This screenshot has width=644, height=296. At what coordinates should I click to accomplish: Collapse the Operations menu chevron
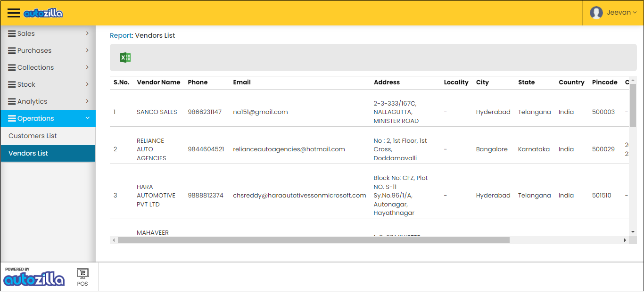pos(87,118)
